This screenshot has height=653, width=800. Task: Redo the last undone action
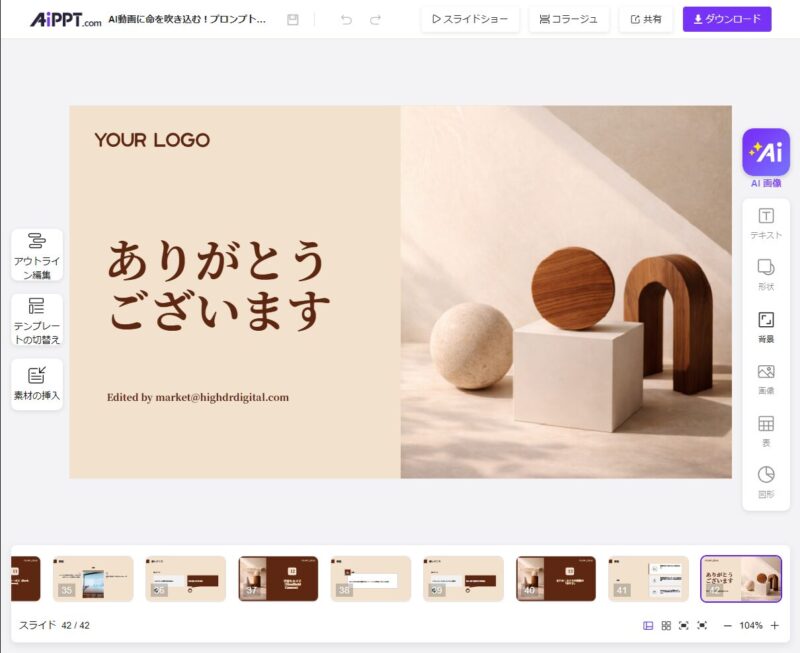pyautogui.click(x=375, y=19)
